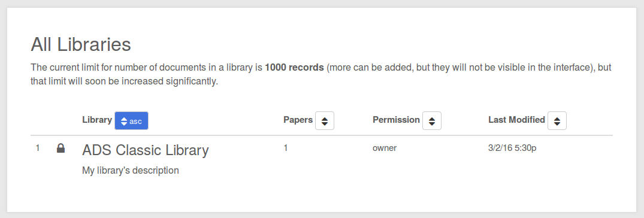Click the "All Libraries" heading
644x218 pixels.
click(81, 44)
